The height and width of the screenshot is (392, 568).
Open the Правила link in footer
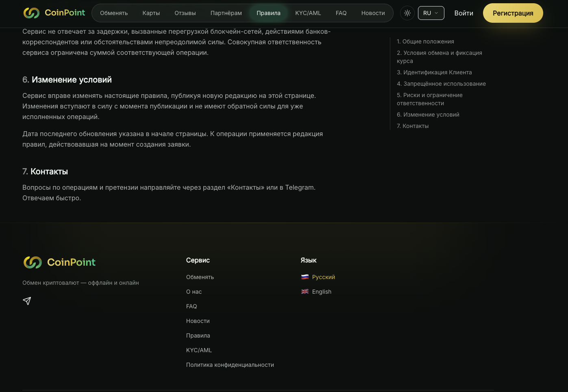198,336
